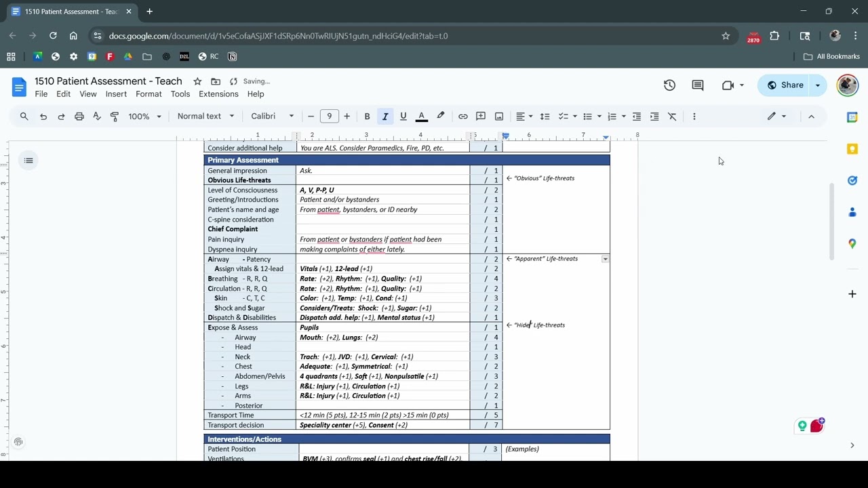Clear formatting from selection
The height and width of the screenshot is (488, 868).
(x=672, y=117)
